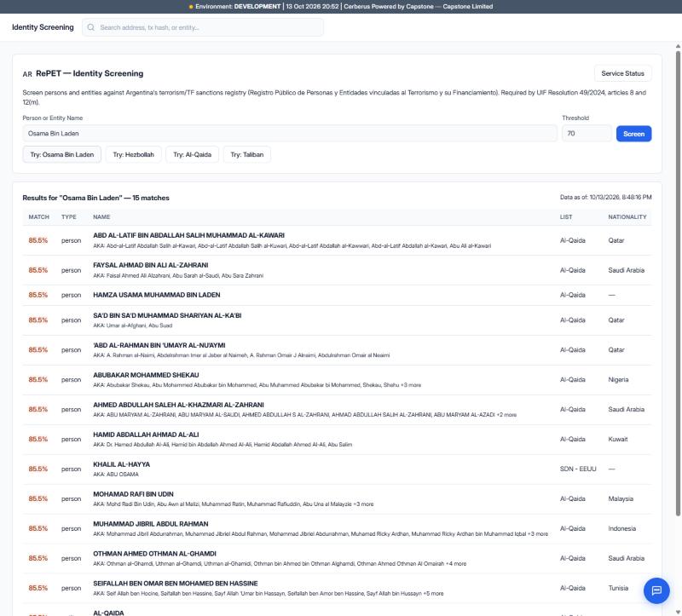Click the address, tx hash, or entity search box
The image size is (682, 616).
click(x=203, y=27)
